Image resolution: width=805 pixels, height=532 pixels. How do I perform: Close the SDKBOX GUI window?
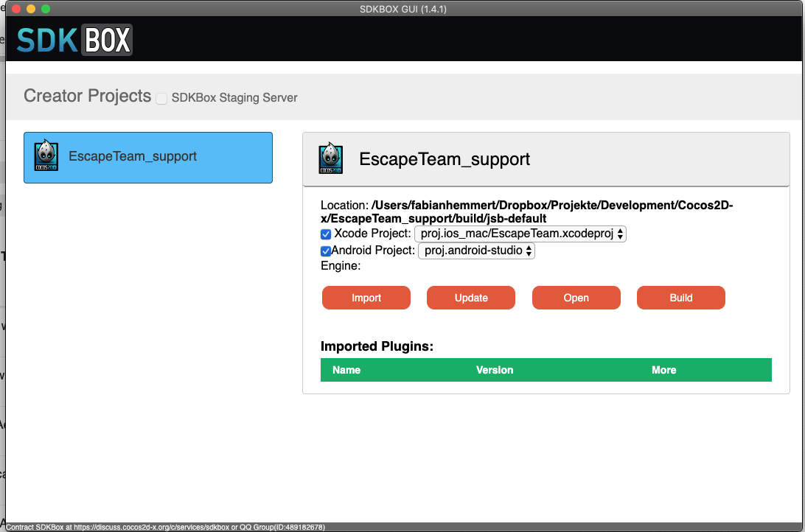click(x=16, y=9)
